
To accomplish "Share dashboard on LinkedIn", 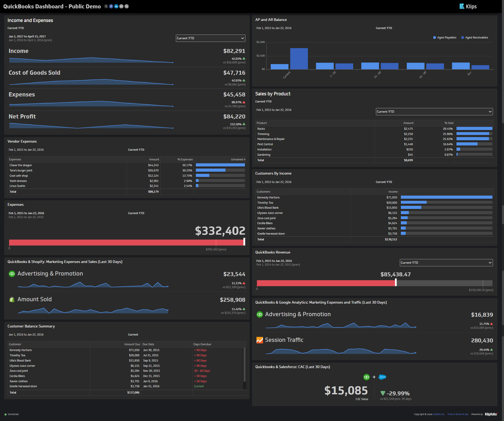I will pos(116,6).
